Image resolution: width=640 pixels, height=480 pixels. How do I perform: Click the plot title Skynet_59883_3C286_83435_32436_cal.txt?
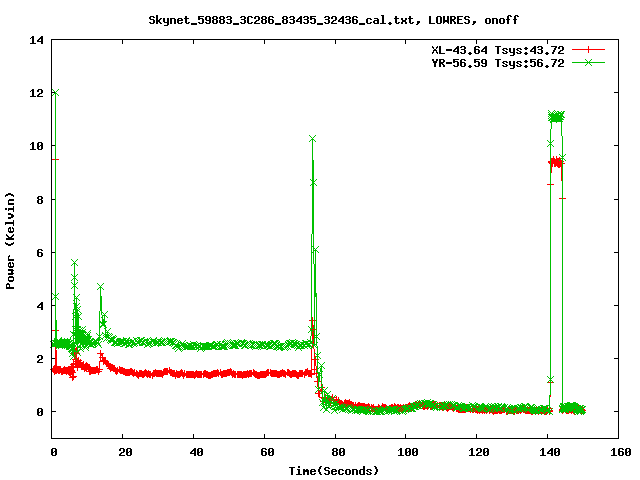point(284,20)
